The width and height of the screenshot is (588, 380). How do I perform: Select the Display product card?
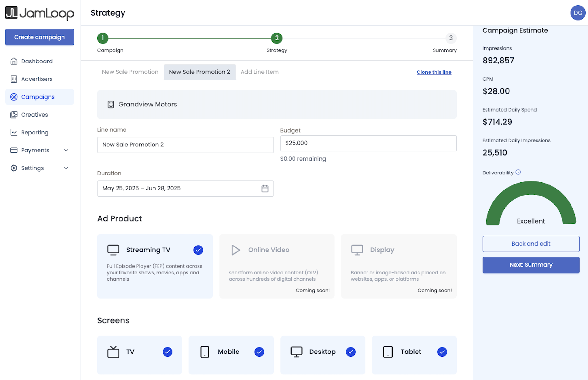[x=399, y=266]
